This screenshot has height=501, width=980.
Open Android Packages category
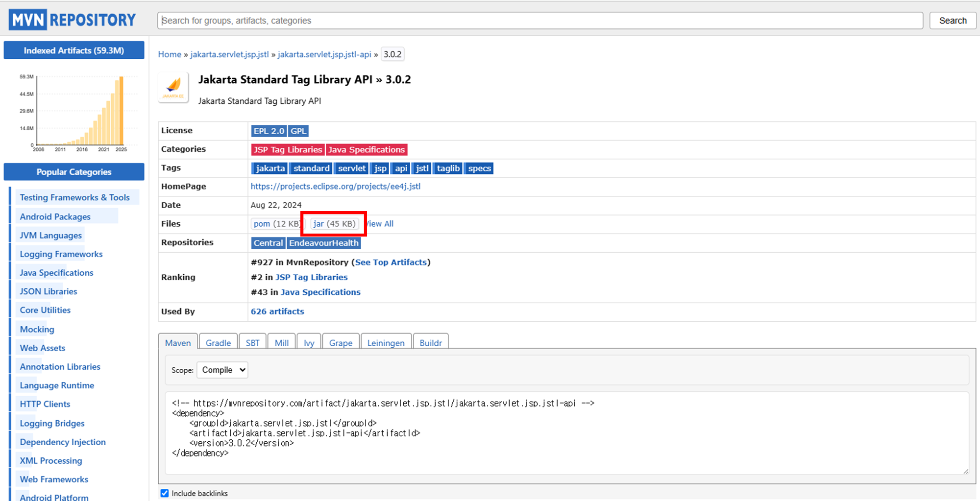(x=55, y=216)
